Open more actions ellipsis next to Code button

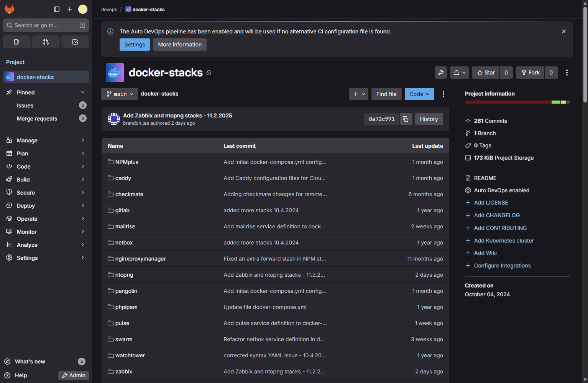(443, 94)
